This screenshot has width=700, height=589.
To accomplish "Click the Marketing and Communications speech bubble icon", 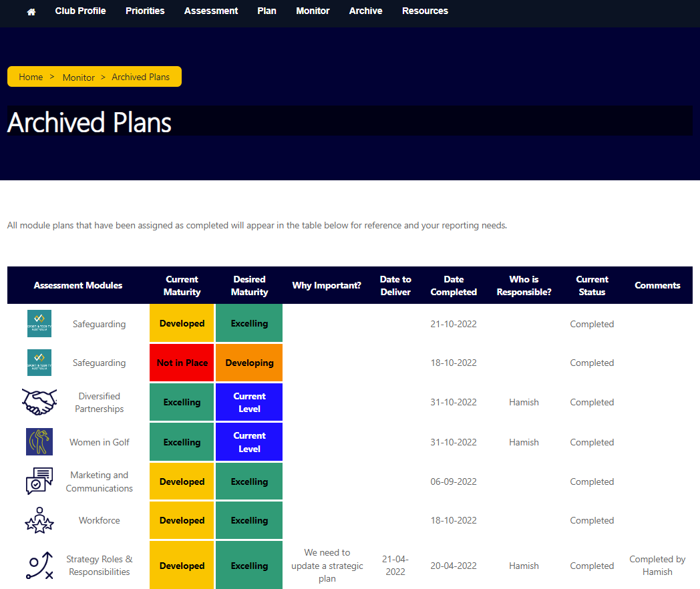I will pos(39,481).
